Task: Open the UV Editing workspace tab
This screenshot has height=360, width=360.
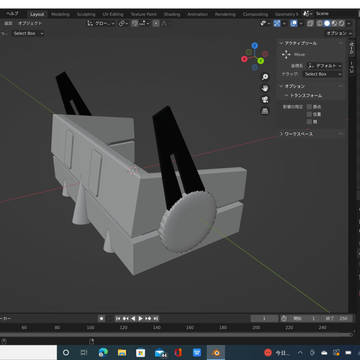Action: tap(113, 14)
